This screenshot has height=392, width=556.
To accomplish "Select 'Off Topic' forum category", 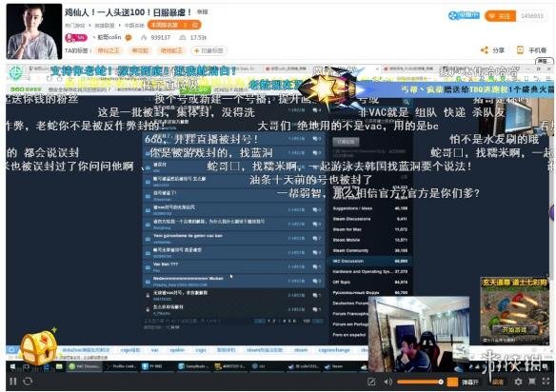I will coord(369,283).
